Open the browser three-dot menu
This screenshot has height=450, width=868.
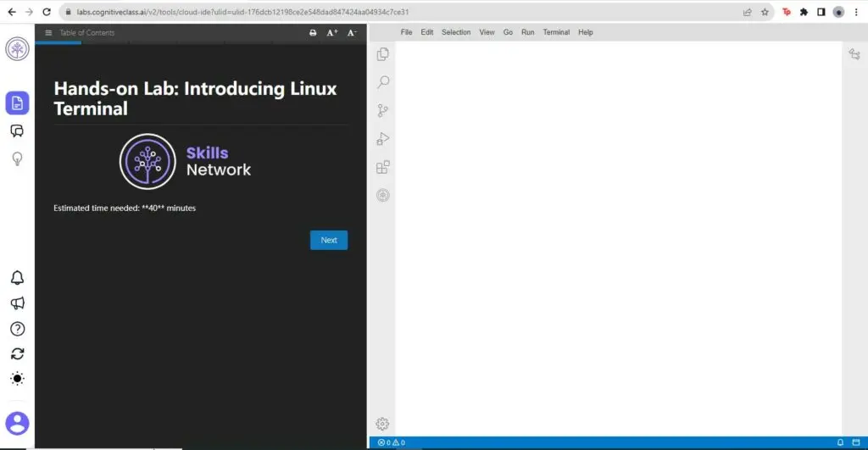pyautogui.click(x=856, y=12)
